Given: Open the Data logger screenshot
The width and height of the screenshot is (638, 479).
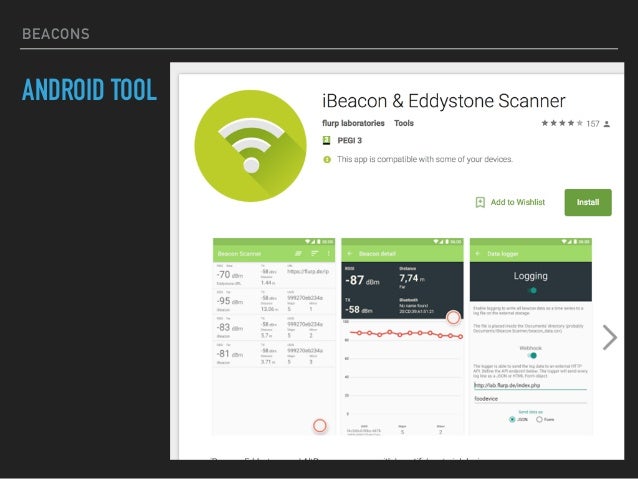Looking at the screenshot, I should (x=531, y=337).
